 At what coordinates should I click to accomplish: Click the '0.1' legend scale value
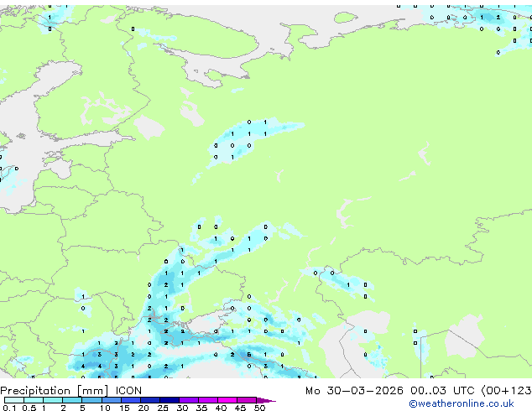tap(9, 408)
